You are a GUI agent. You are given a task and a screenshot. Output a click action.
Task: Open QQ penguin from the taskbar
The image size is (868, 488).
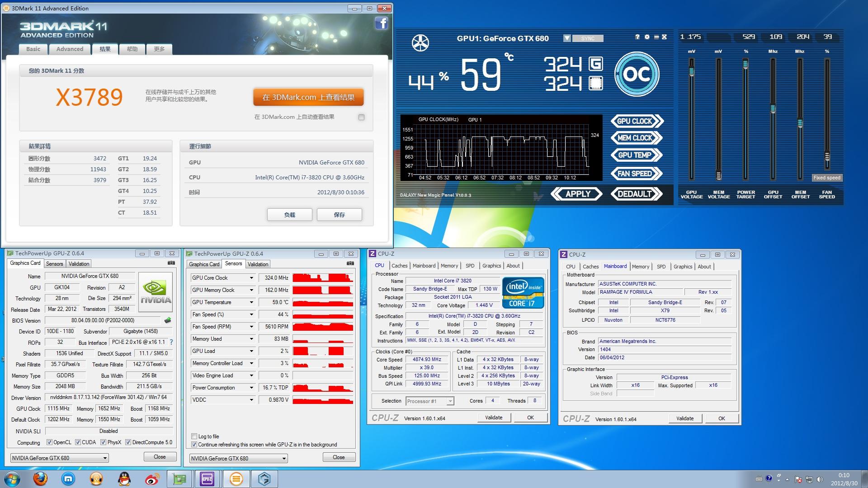(x=124, y=479)
